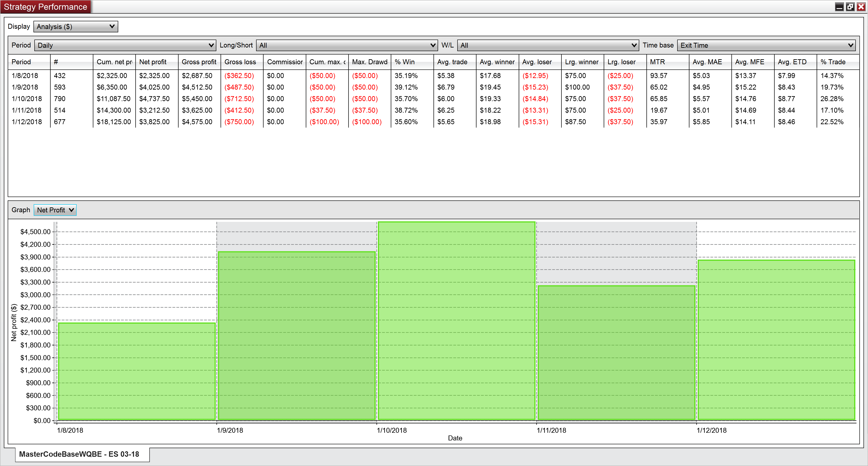Image resolution: width=868 pixels, height=466 pixels.
Task: Select the 1/11/2018 period row
Action: (x=434, y=110)
